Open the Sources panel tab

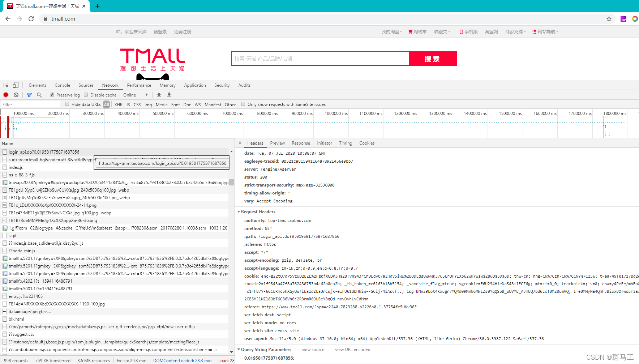click(86, 85)
